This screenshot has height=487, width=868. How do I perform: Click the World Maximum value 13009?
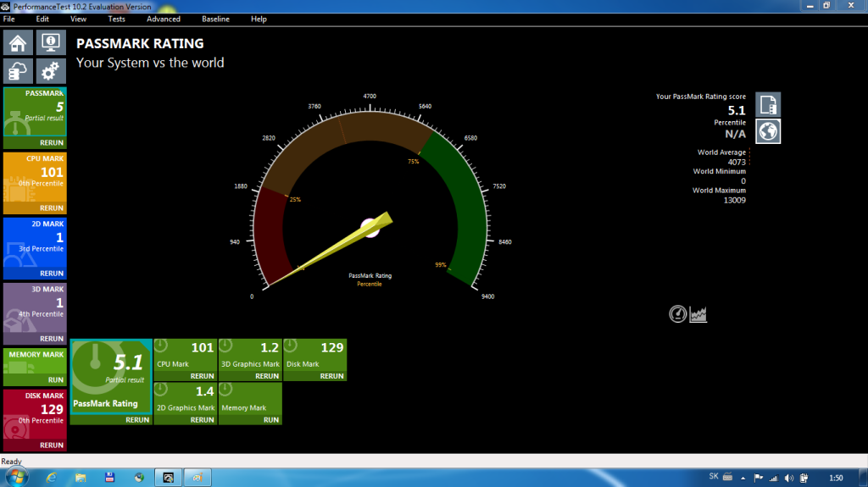tap(735, 201)
